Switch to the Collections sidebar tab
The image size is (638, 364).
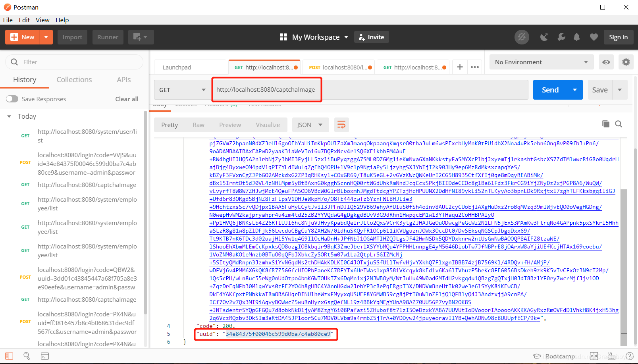click(x=74, y=80)
